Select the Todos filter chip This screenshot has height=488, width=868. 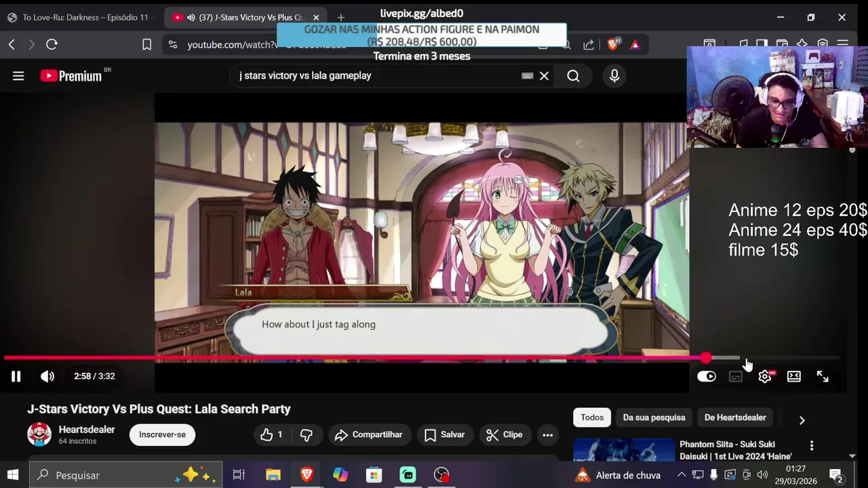click(592, 418)
